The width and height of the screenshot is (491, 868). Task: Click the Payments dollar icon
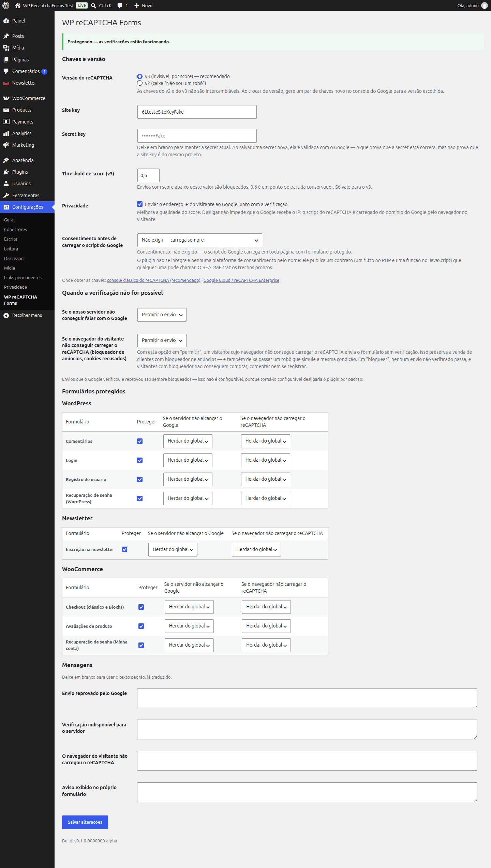[6, 121]
